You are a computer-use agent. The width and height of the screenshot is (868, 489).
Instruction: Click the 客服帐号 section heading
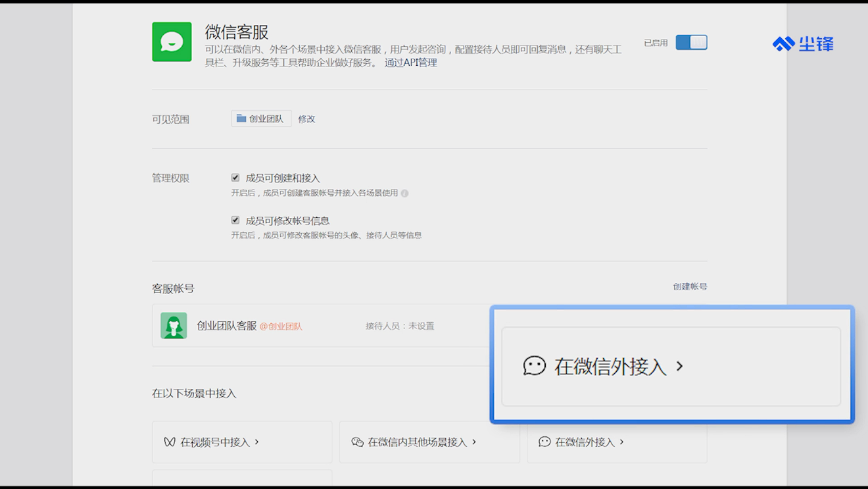pos(173,288)
